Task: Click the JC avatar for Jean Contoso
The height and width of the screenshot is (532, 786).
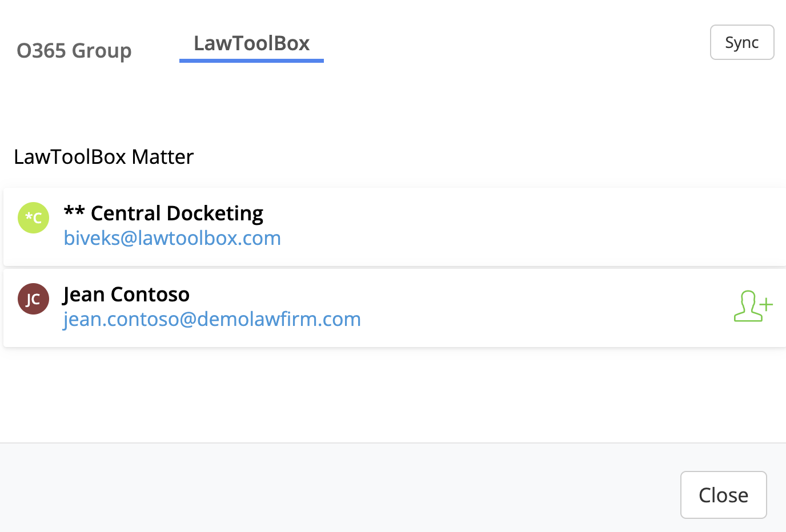Action: 33,299
